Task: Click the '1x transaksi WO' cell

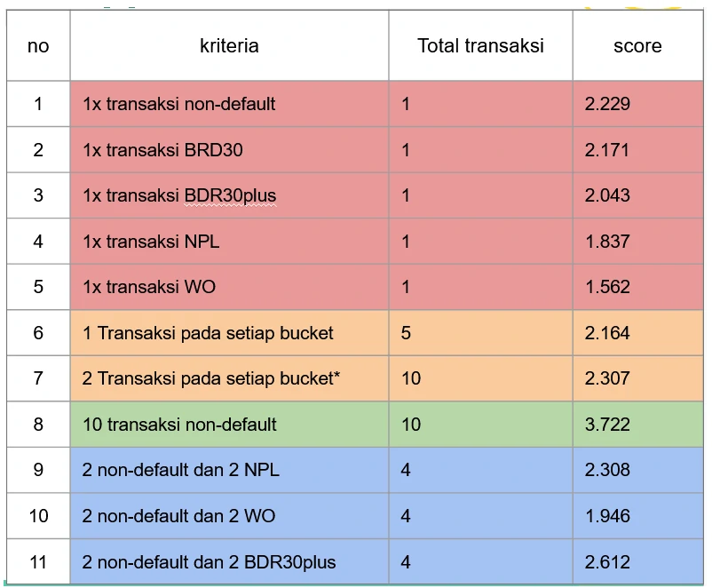Action: coord(149,287)
